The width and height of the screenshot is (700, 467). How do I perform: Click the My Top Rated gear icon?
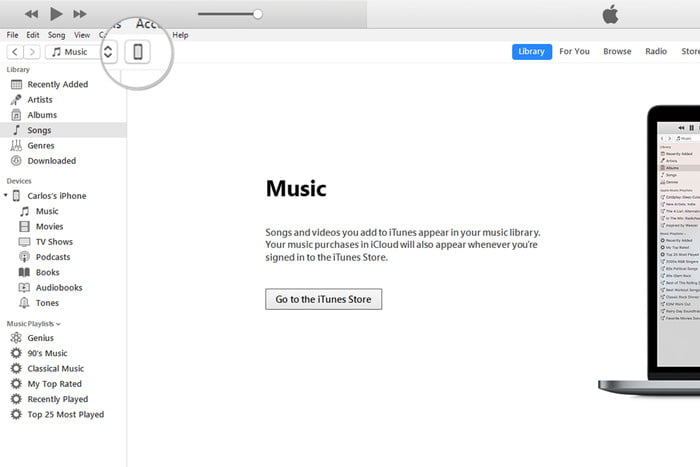coord(16,384)
